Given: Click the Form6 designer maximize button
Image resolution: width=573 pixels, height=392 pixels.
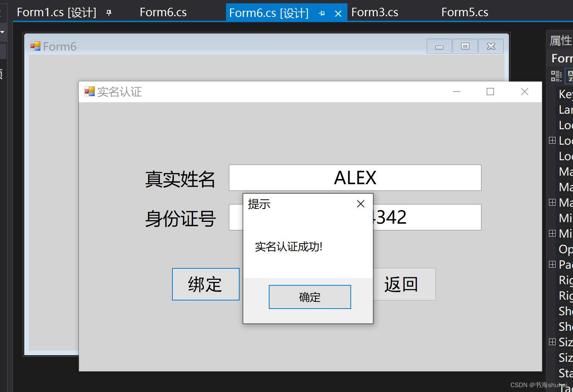Looking at the screenshot, I should [x=465, y=47].
